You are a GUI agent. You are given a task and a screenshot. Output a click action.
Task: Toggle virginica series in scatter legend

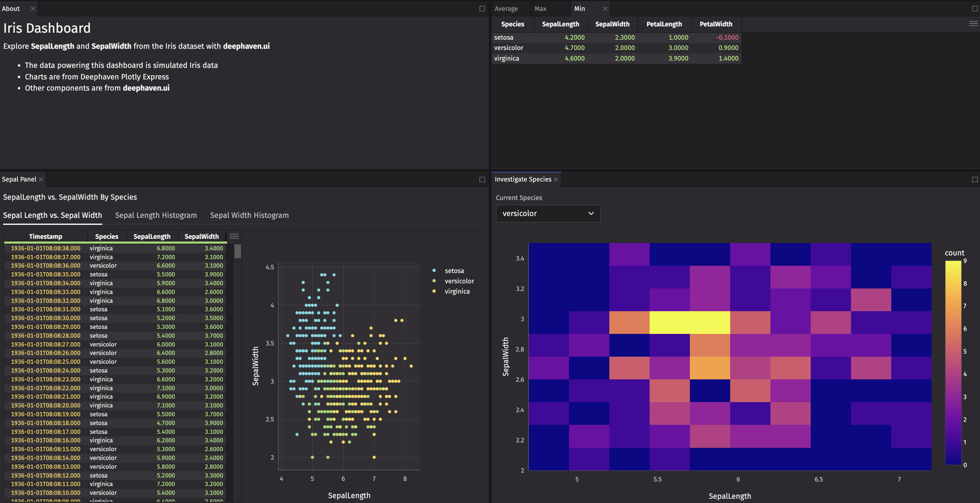tap(456, 291)
